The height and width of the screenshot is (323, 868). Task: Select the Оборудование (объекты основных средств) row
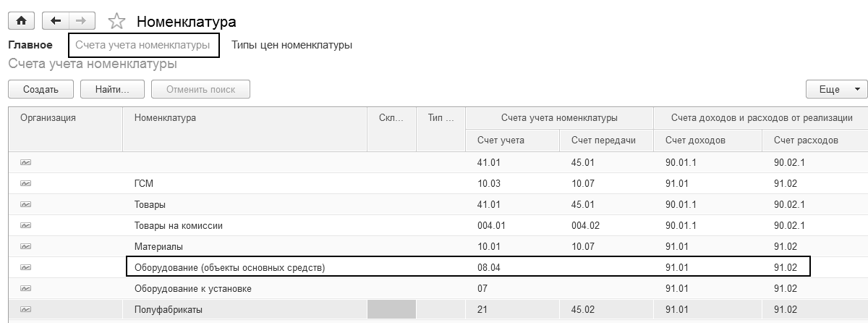coord(229,268)
